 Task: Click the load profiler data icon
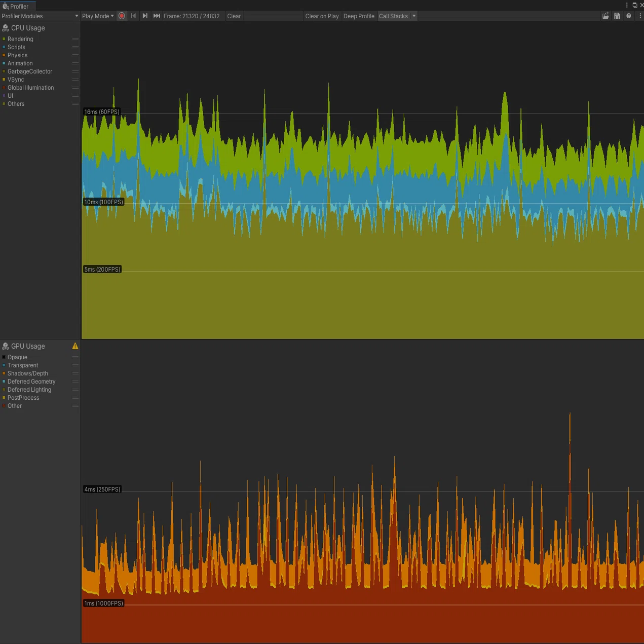click(x=605, y=16)
